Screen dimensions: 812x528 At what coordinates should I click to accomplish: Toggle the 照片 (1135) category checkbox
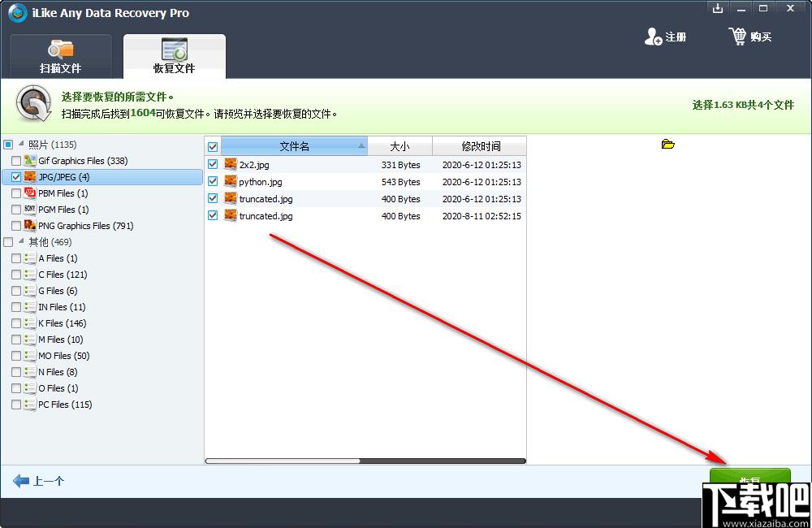pos(8,145)
